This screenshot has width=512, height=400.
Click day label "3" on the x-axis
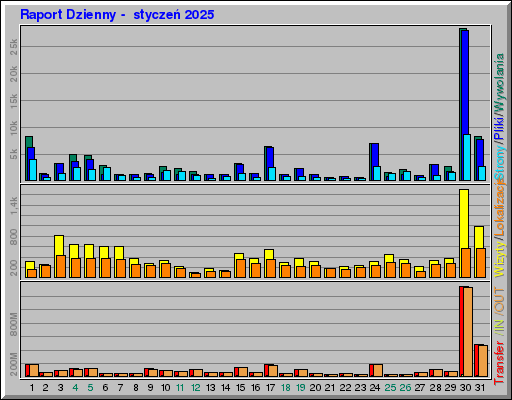60,388
